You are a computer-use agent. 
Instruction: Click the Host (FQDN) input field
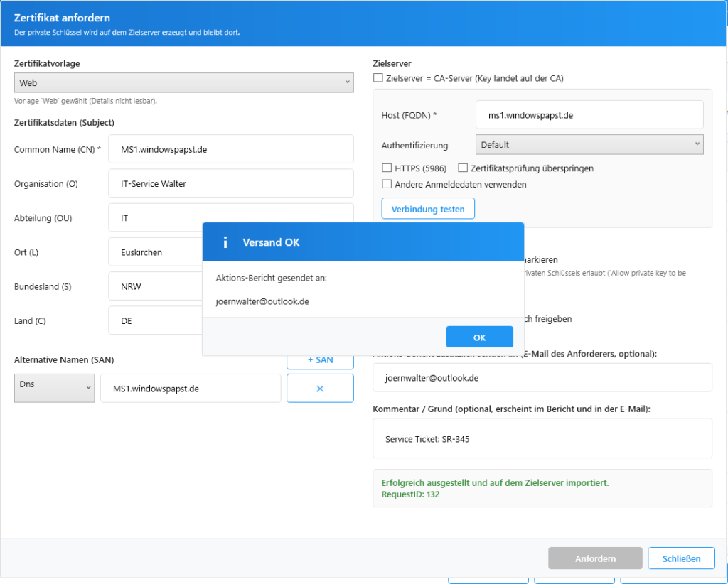coord(589,115)
